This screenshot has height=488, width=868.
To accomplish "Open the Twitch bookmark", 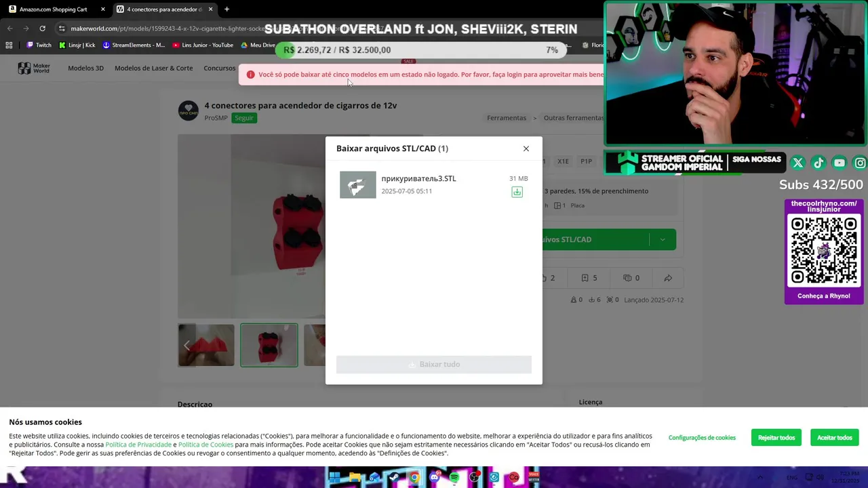I will pos(39,45).
